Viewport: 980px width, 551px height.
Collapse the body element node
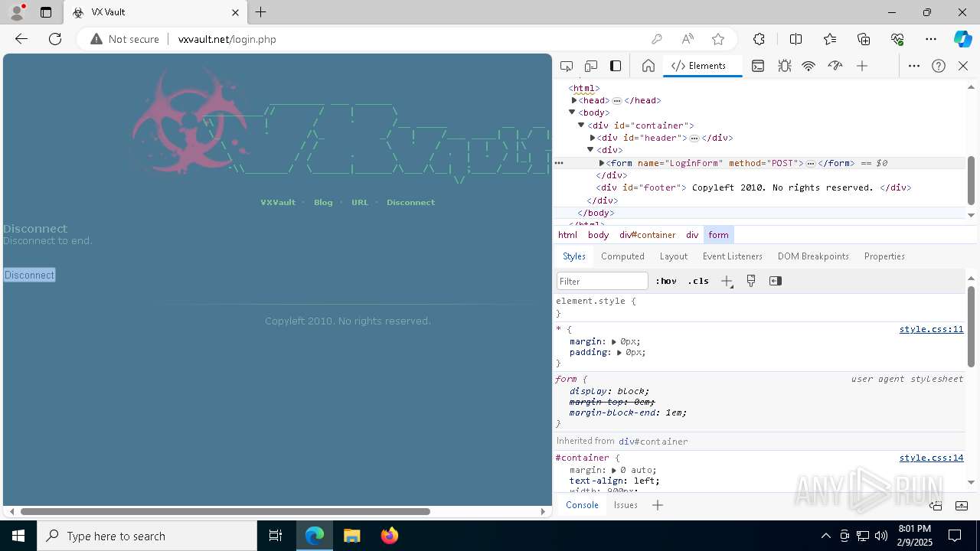pos(572,112)
